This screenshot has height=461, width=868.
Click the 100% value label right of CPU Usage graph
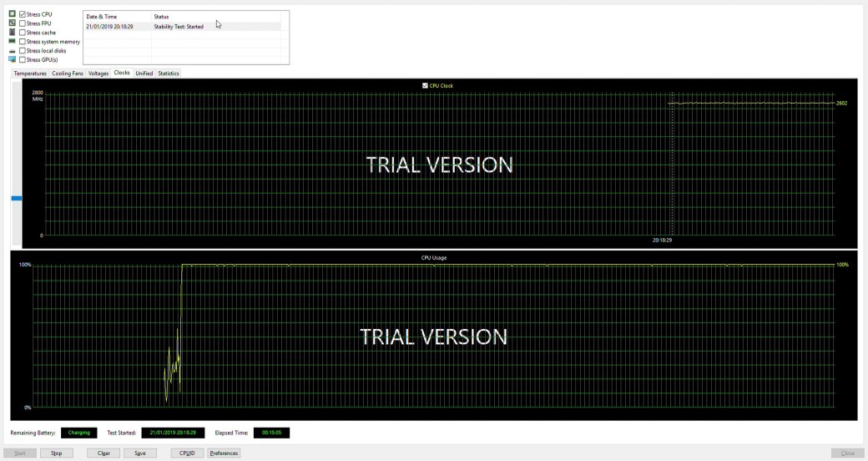pos(842,265)
